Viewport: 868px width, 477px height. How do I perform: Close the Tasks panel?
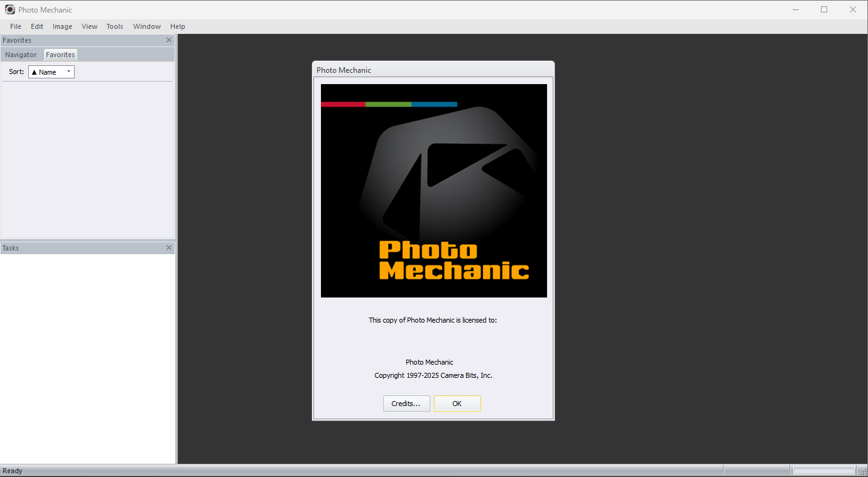click(168, 248)
